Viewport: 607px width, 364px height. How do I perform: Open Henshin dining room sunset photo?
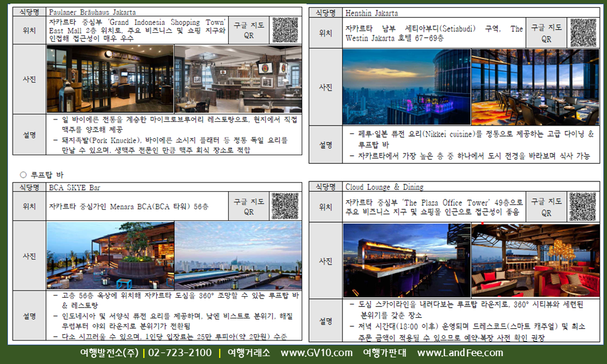click(535, 87)
